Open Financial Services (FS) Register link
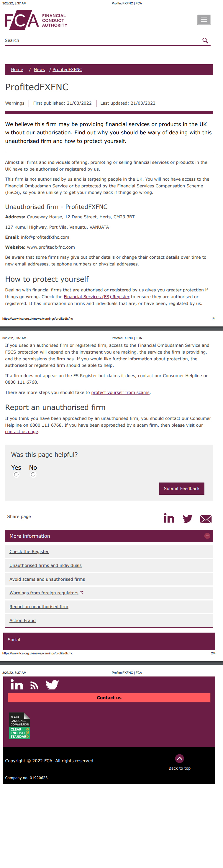Screen dimensions: 223x868 coord(96,297)
